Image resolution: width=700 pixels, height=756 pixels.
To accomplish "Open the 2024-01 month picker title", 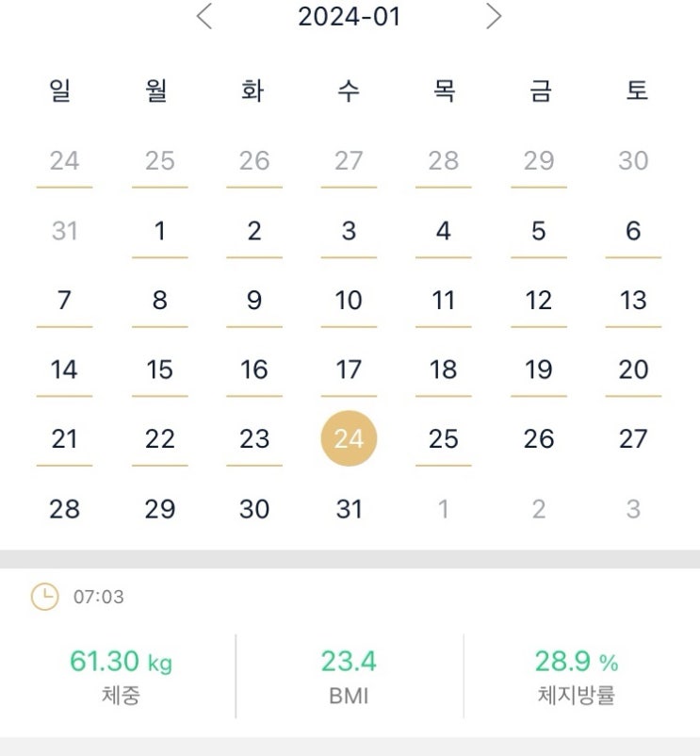I will pyautogui.click(x=349, y=17).
